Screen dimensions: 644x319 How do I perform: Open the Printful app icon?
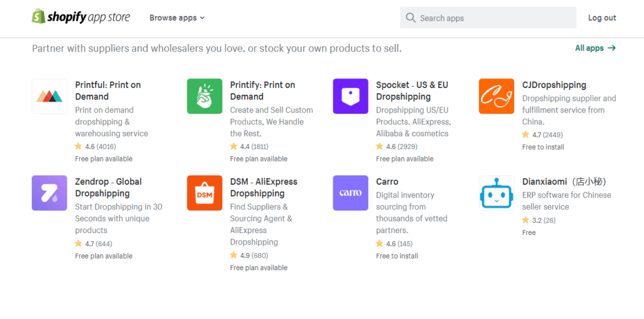(x=49, y=96)
